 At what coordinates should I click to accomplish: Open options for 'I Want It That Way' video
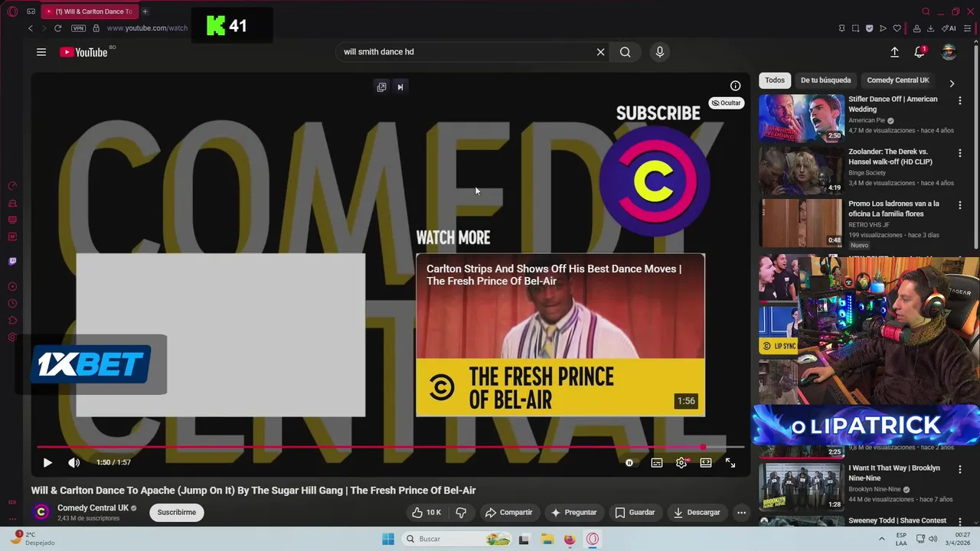pyautogui.click(x=959, y=469)
